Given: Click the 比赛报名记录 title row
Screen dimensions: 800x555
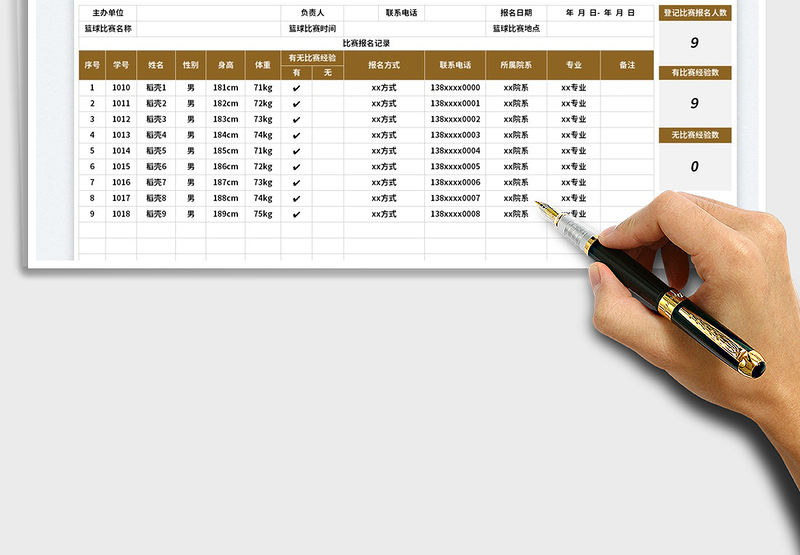Looking at the screenshot, I should (x=366, y=43).
